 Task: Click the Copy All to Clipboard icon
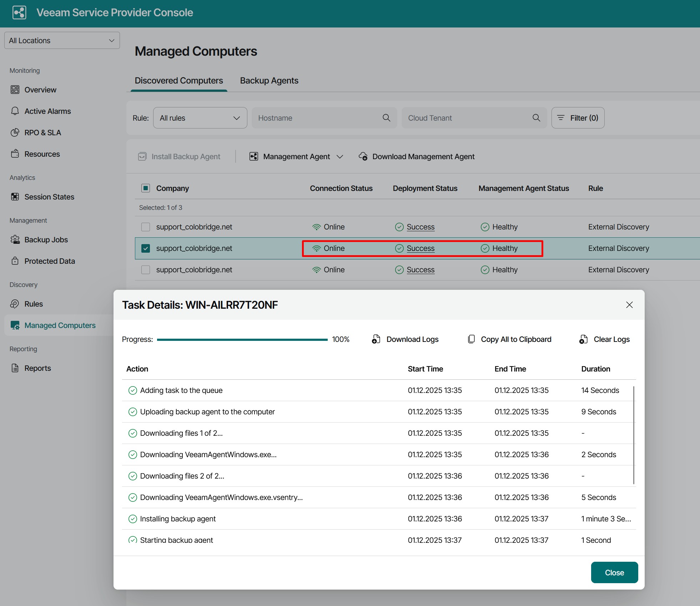[x=471, y=339]
